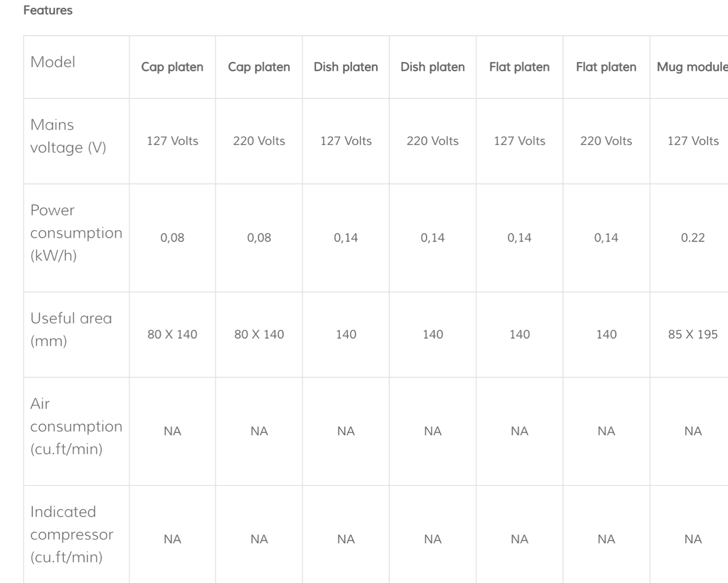Click the Cap platen header above 220 Volts
Image resolution: width=728 pixels, height=583 pixels.
(259, 67)
